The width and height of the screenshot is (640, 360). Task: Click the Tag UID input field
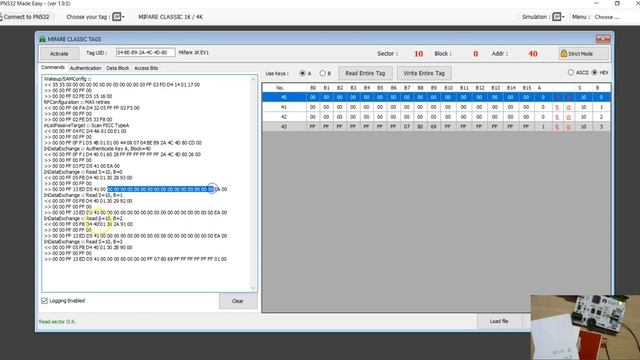click(145, 52)
